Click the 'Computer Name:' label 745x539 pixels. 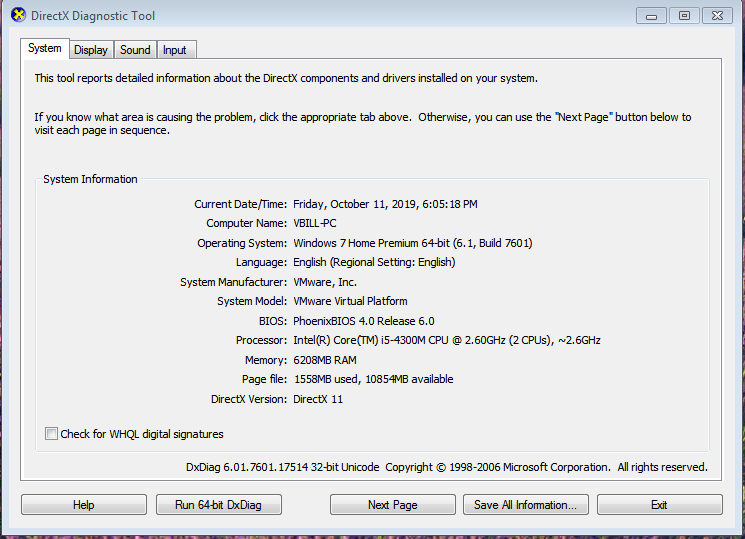click(x=247, y=223)
